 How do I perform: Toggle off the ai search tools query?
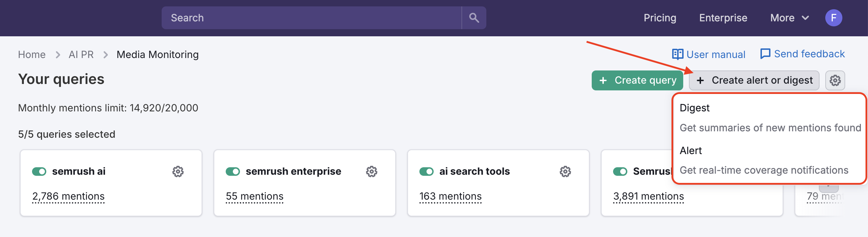coord(427,172)
